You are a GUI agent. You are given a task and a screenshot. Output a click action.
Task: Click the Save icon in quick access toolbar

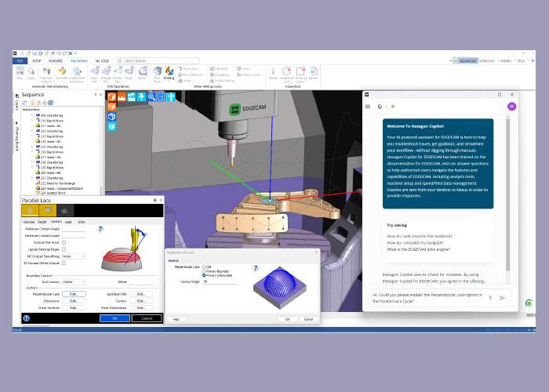pos(35,53)
